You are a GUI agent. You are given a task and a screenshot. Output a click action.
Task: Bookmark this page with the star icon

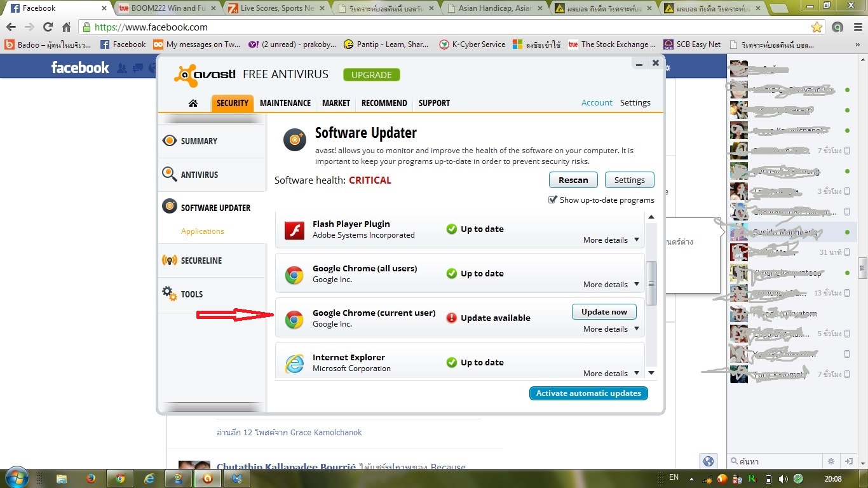coord(817,27)
